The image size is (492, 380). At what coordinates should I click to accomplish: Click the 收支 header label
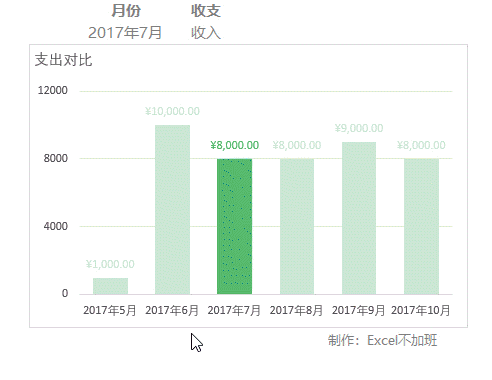pyautogui.click(x=206, y=11)
